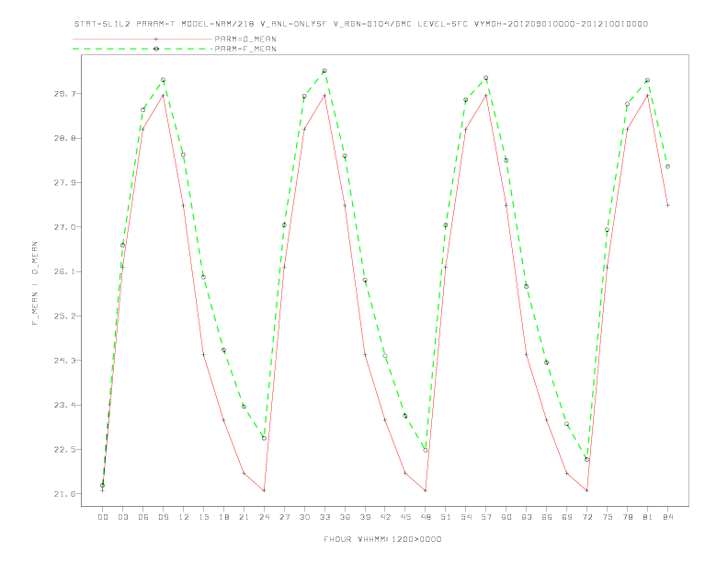Click the O_MEAN plus marker at hour 24

coord(264,490)
